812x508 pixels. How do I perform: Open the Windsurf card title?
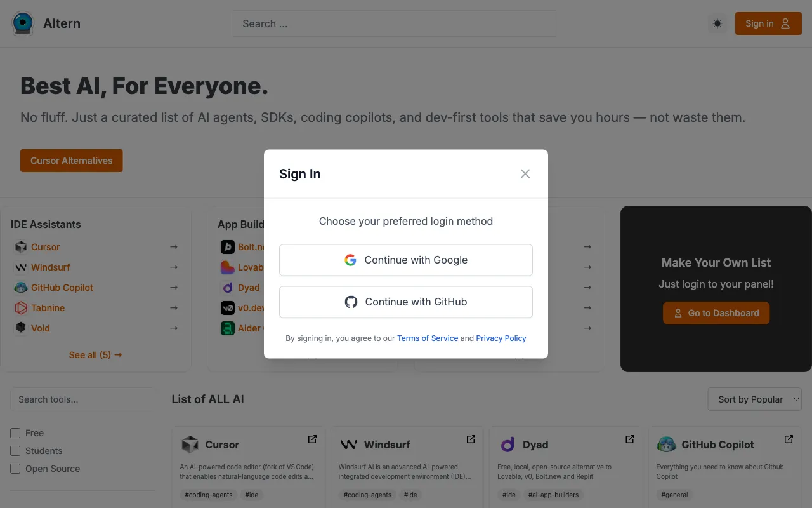click(x=387, y=444)
